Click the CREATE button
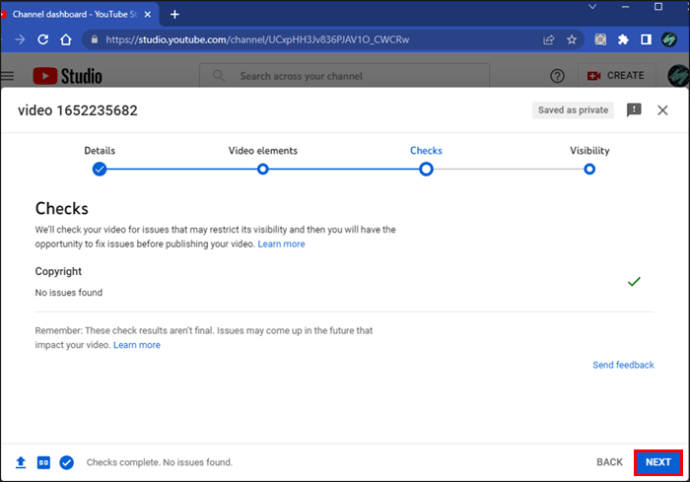This screenshot has height=482, width=690. tap(616, 76)
